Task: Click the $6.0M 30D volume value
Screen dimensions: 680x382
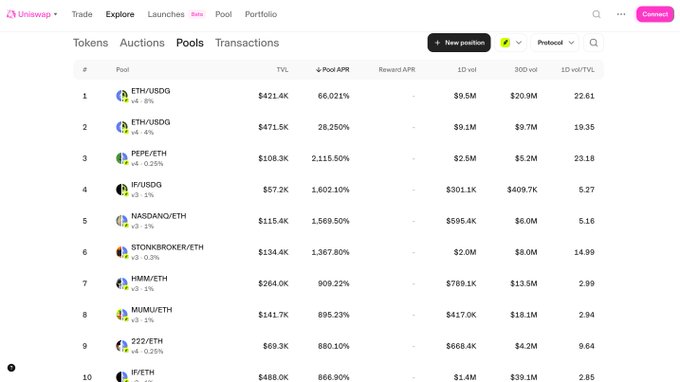Action: coord(526,221)
